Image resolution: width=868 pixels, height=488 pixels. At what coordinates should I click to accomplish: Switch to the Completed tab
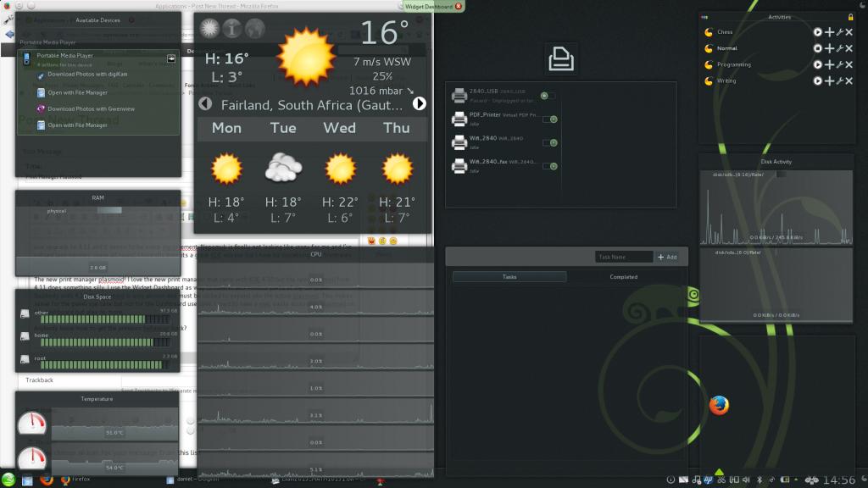[623, 277]
